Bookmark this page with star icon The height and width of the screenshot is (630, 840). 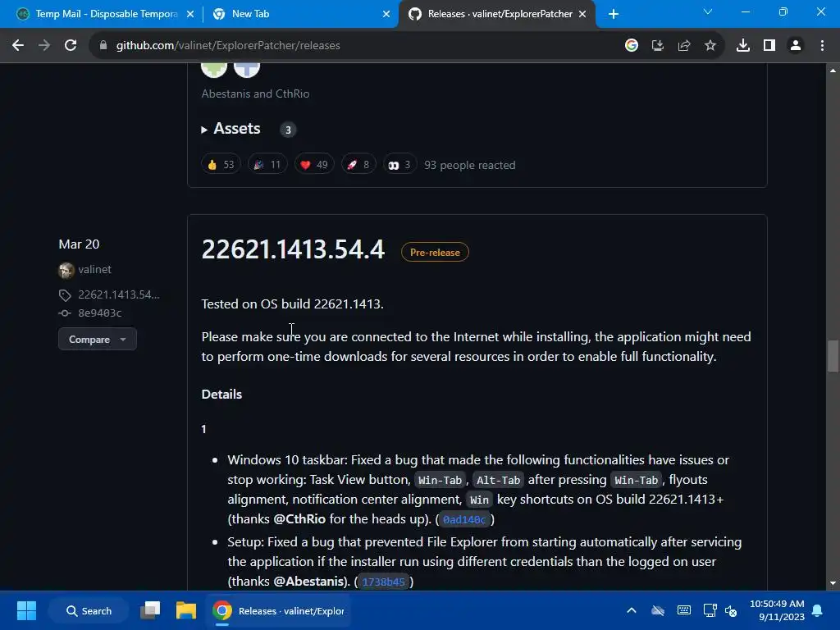710,46
